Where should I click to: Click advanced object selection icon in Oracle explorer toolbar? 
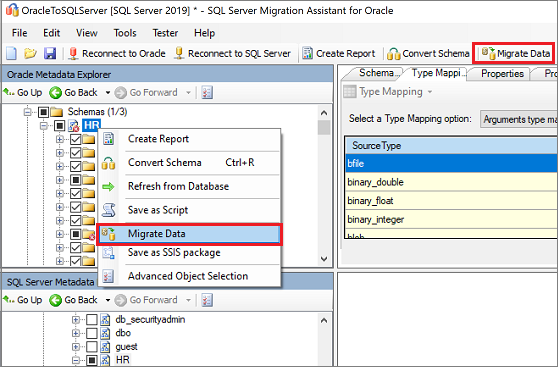(207, 93)
